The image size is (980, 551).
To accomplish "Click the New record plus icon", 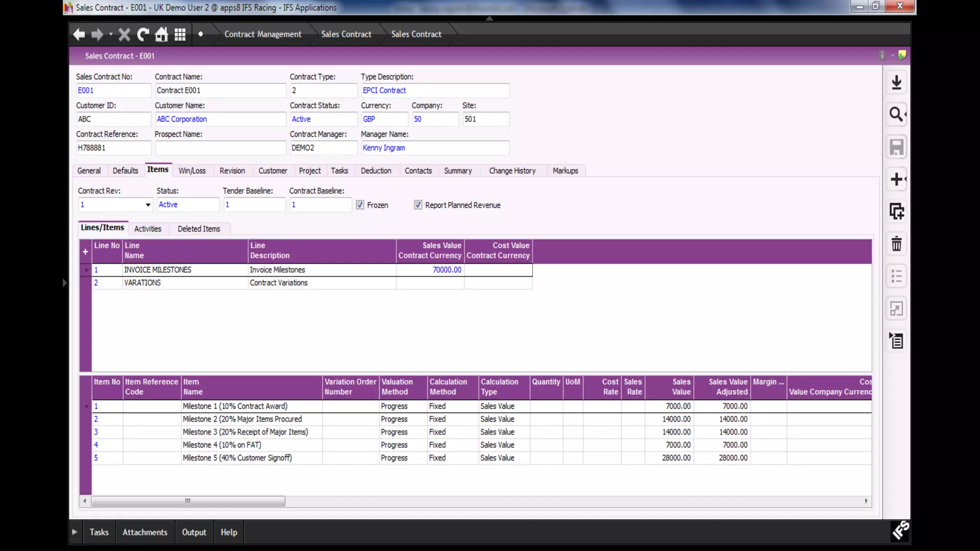I will pyautogui.click(x=896, y=179).
